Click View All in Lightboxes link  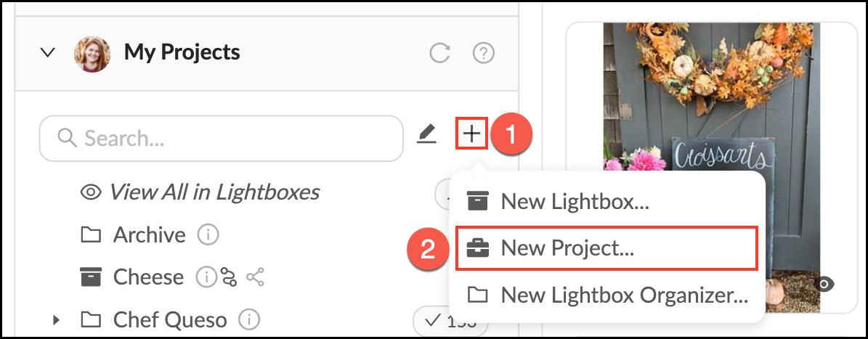click(x=214, y=192)
